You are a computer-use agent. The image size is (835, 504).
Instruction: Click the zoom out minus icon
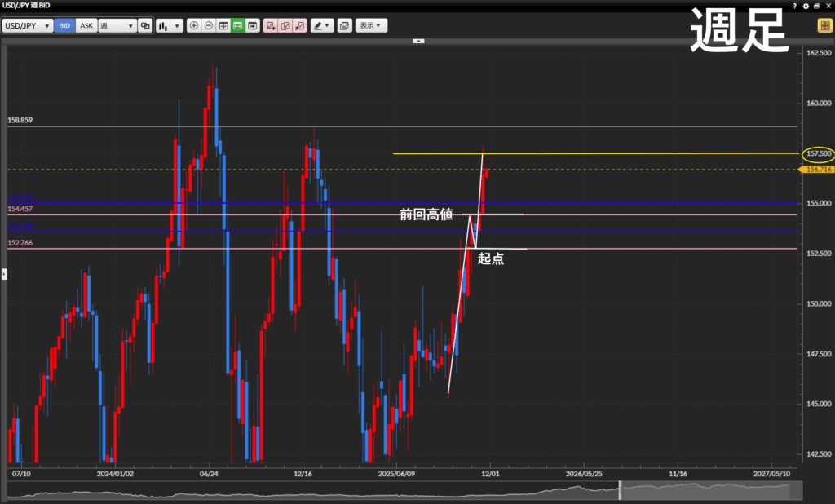pos(208,25)
